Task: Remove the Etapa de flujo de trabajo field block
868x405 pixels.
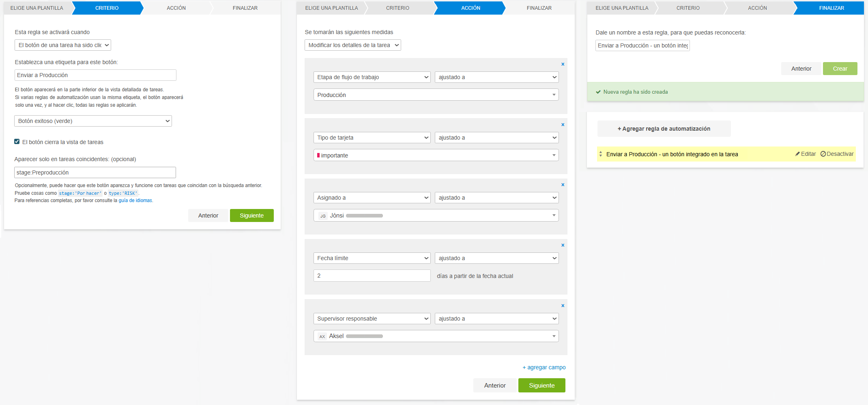Action: [563, 64]
